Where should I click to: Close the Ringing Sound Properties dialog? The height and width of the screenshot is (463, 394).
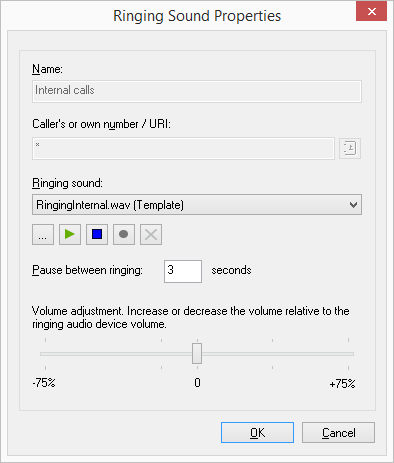coord(371,12)
